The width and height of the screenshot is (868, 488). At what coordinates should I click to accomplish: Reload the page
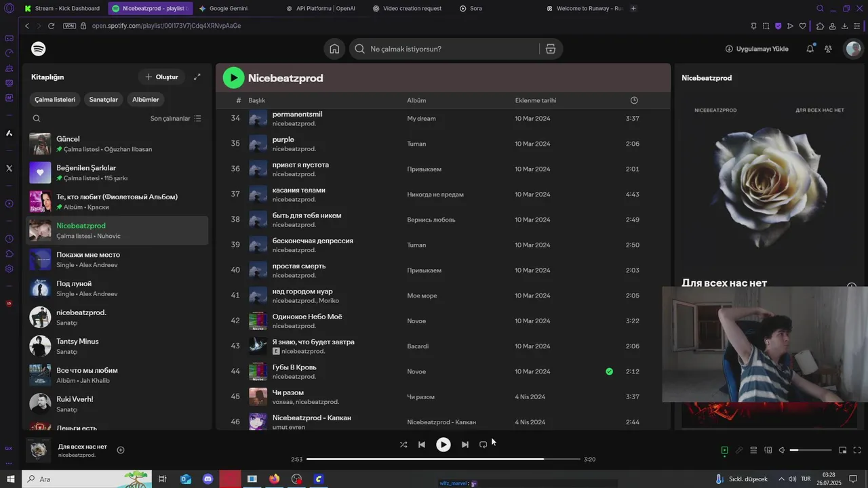coord(51,26)
